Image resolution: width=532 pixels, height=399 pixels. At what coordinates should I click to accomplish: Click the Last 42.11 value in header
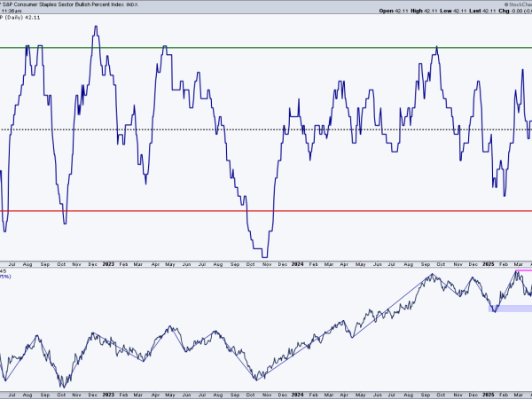(483, 11)
